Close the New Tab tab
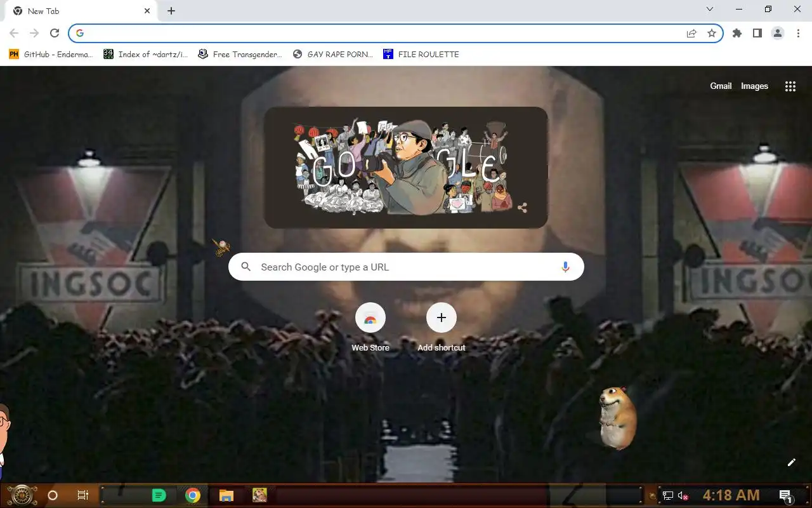 [147, 11]
